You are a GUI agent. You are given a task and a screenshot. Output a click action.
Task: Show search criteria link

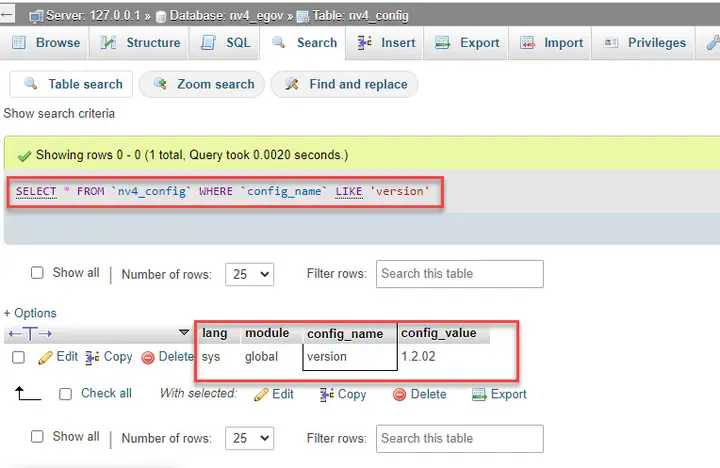[59, 113]
